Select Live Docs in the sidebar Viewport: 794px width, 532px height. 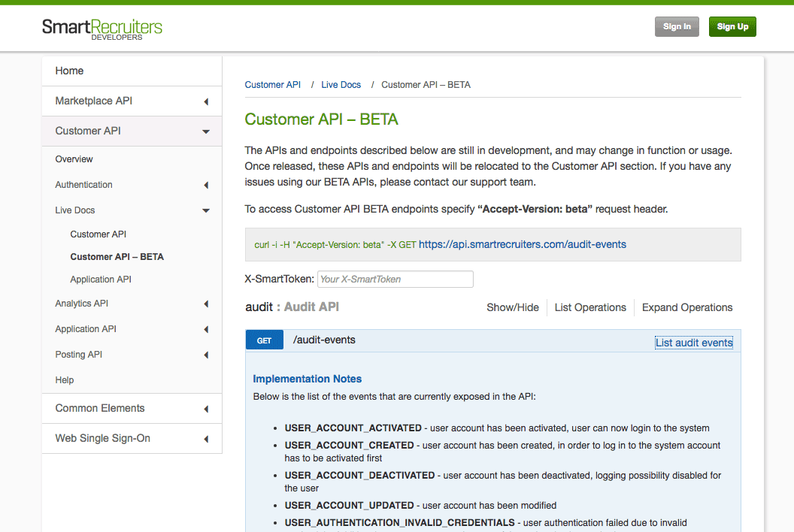point(75,210)
